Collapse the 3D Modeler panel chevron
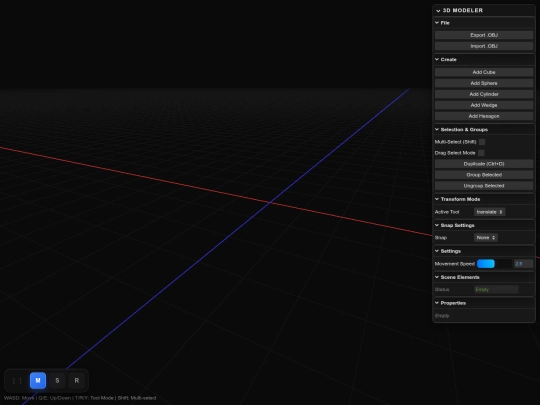This screenshot has height=405, width=540. coord(438,11)
